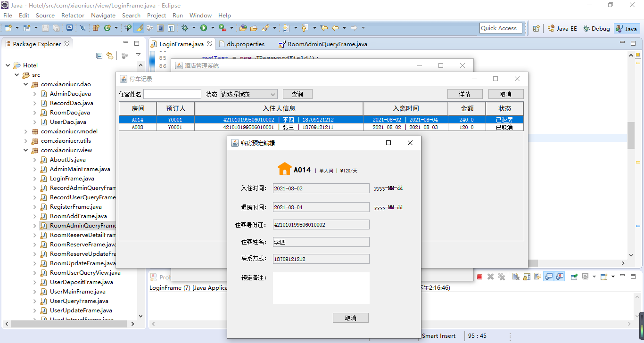Viewport: 644px width, 343px height.
Task: Open the Window menu
Action: pyautogui.click(x=201, y=15)
